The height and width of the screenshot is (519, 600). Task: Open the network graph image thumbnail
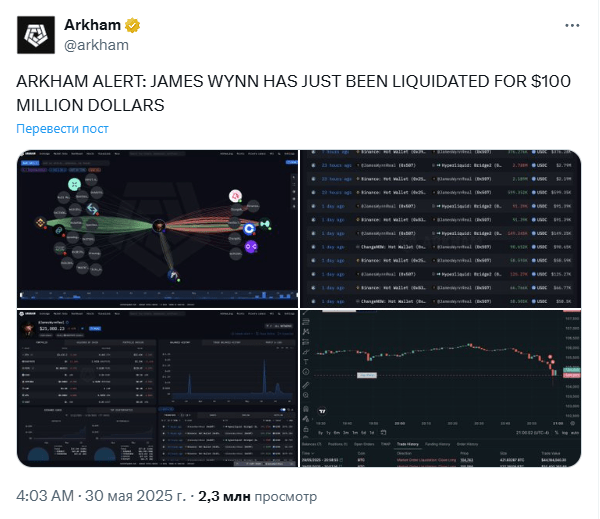(x=157, y=228)
